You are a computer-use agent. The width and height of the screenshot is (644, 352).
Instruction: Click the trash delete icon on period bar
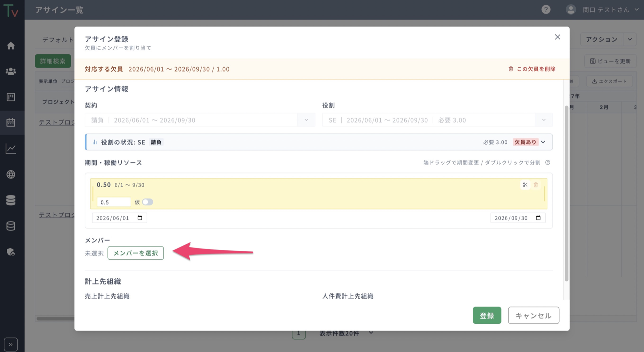pos(536,185)
